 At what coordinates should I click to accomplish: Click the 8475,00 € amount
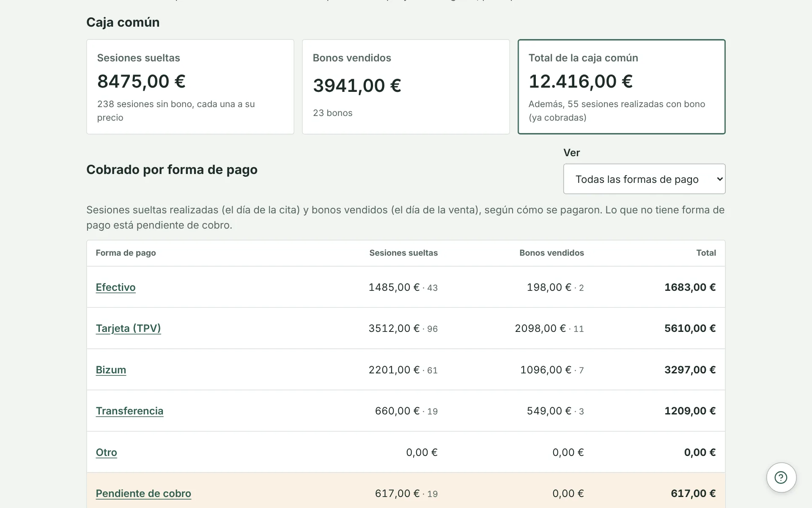[141, 81]
